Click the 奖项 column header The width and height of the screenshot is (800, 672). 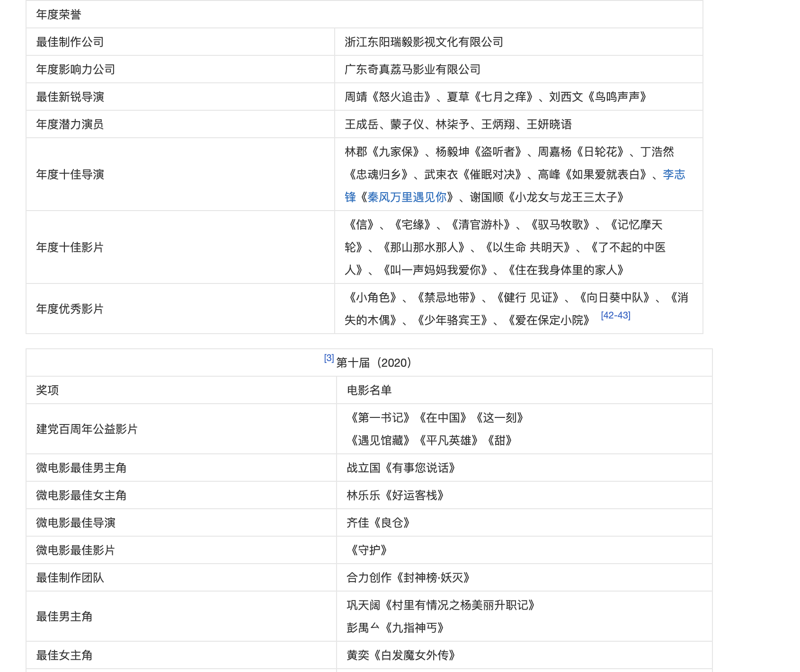pyautogui.click(x=47, y=390)
